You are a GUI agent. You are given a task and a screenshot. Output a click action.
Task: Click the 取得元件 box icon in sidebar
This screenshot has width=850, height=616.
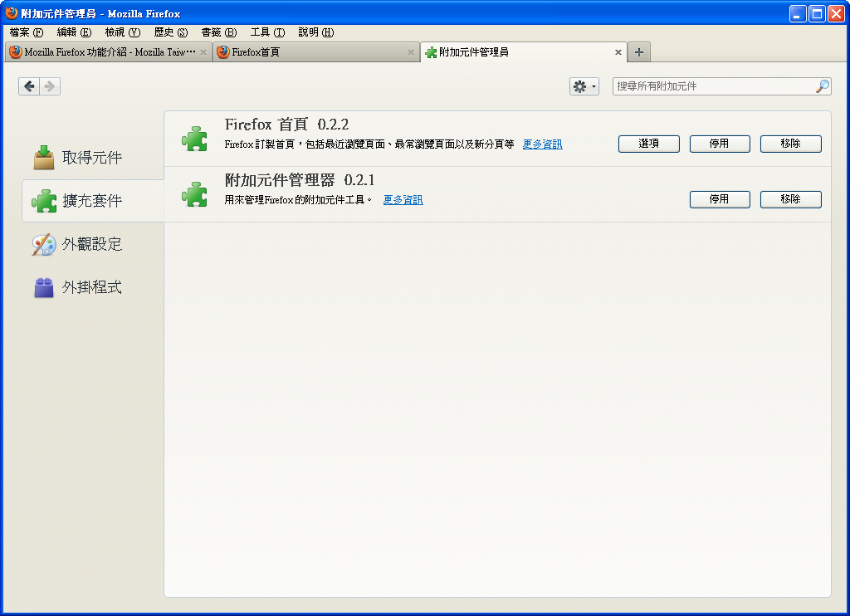point(44,158)
